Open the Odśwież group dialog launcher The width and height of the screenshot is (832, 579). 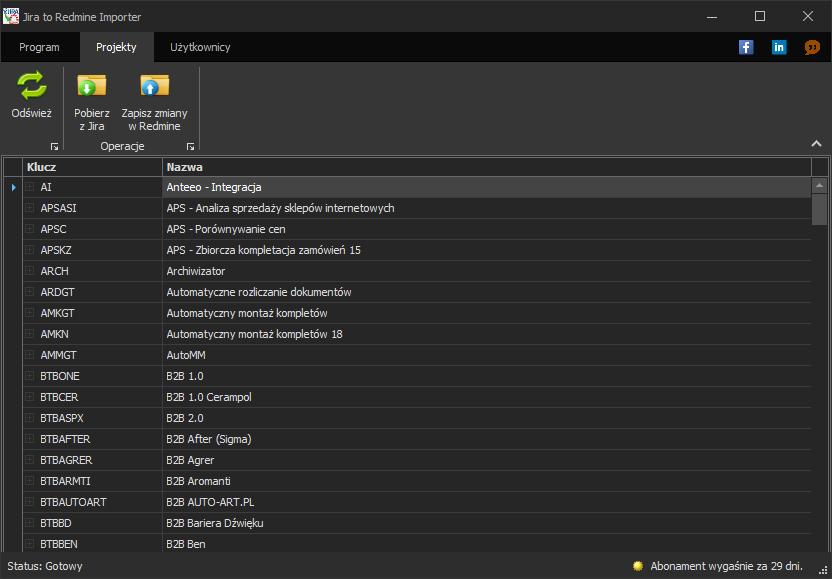pos(54,146)
